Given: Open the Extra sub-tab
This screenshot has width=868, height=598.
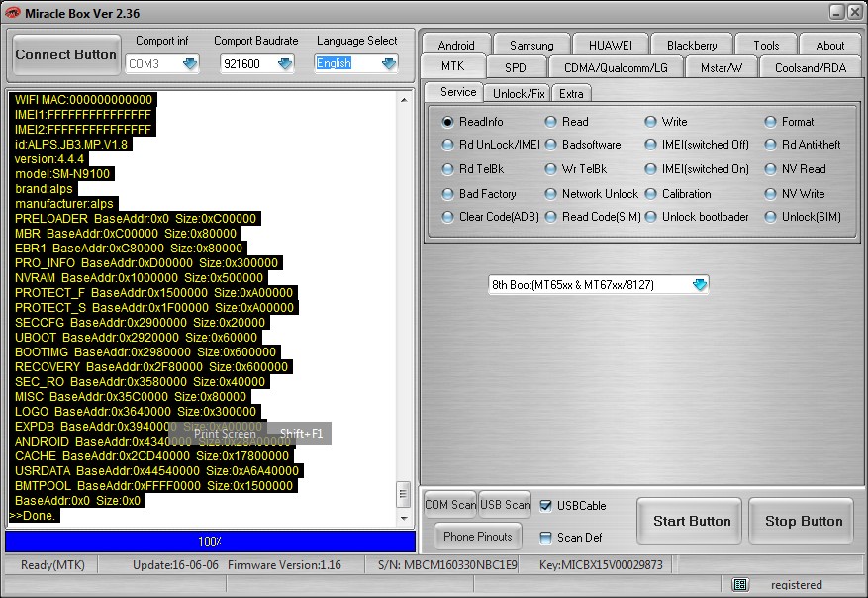Looking at the screenshot, I should tap(571, 94).
